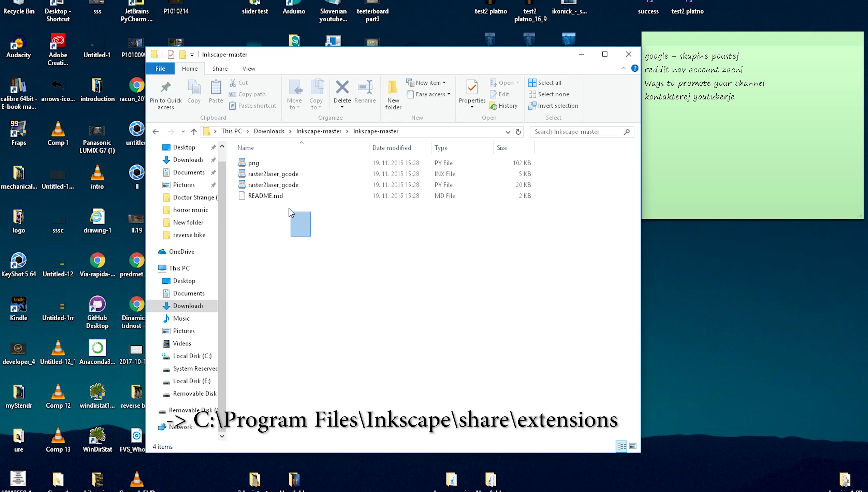Open the New item dropdown

click(x=426, y=82)
